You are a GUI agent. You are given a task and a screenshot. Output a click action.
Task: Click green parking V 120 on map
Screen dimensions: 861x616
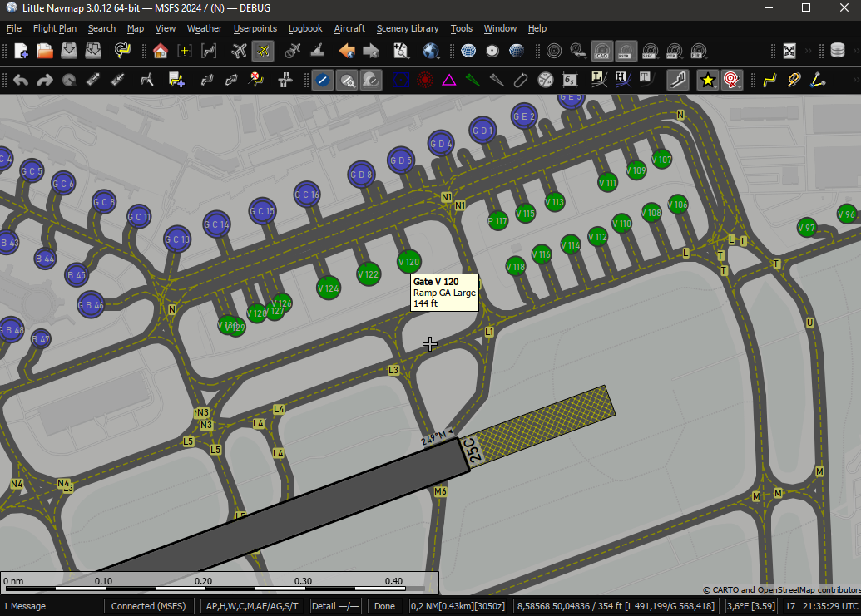click(408, 262)
